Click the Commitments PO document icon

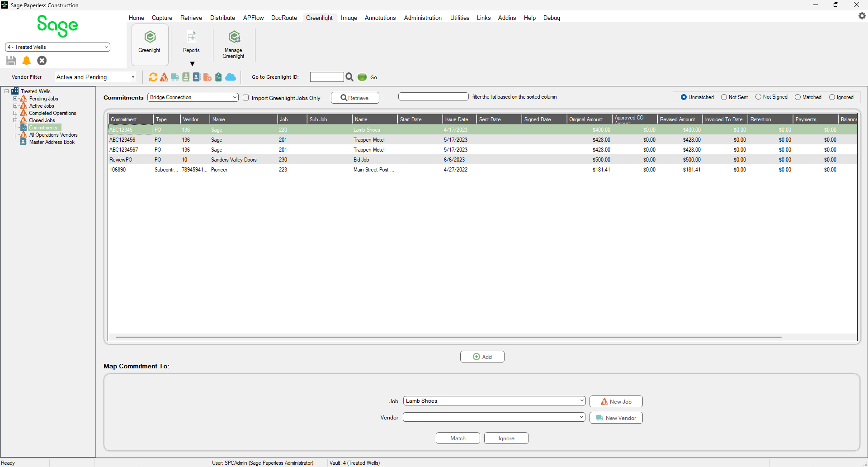[x=24, y=128]
